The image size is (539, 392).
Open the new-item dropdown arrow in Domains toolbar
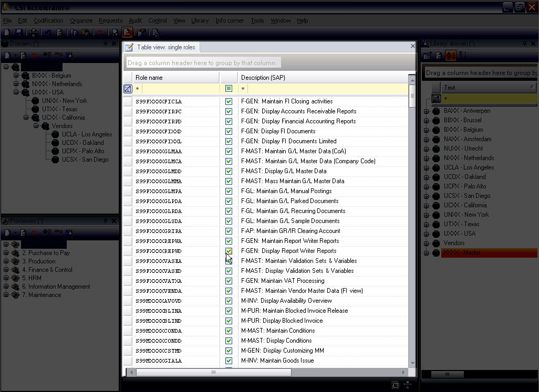click(x=15, y=55)
